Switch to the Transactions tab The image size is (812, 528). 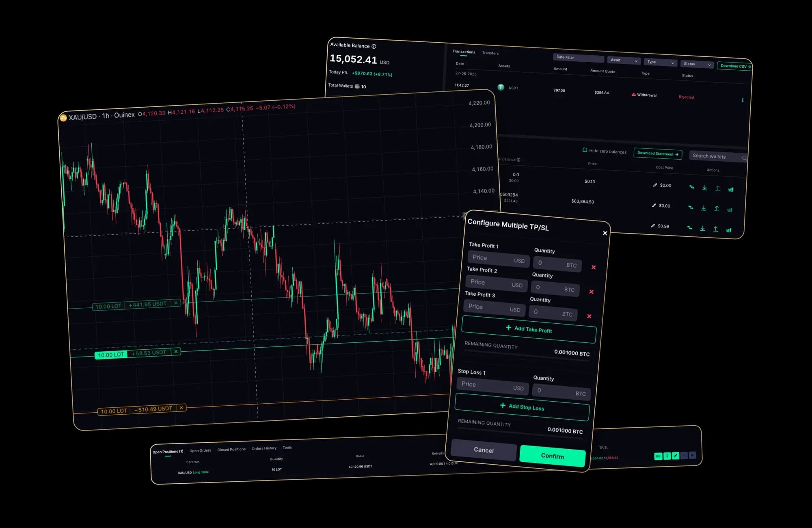coord(464,52)
